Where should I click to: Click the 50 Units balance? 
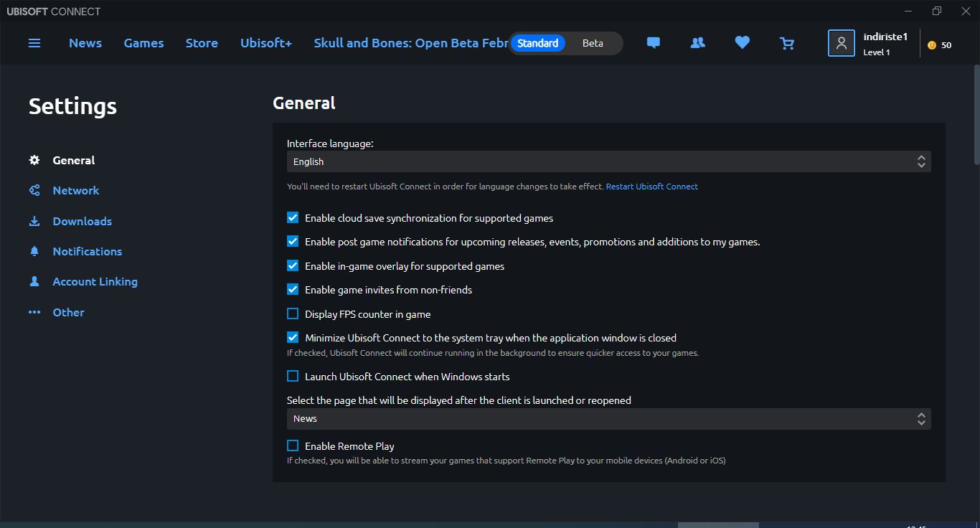tap(946, 45)
